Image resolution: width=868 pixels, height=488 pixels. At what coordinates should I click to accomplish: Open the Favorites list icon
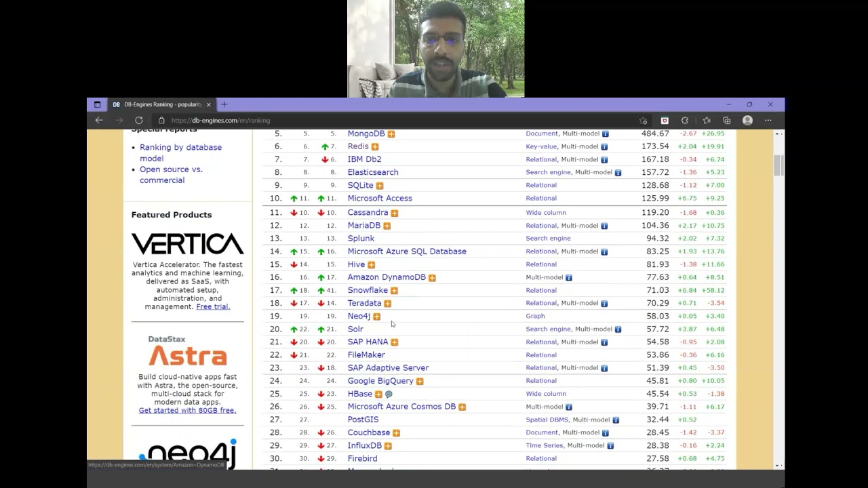pyautogui.click(x=707, y=120)
